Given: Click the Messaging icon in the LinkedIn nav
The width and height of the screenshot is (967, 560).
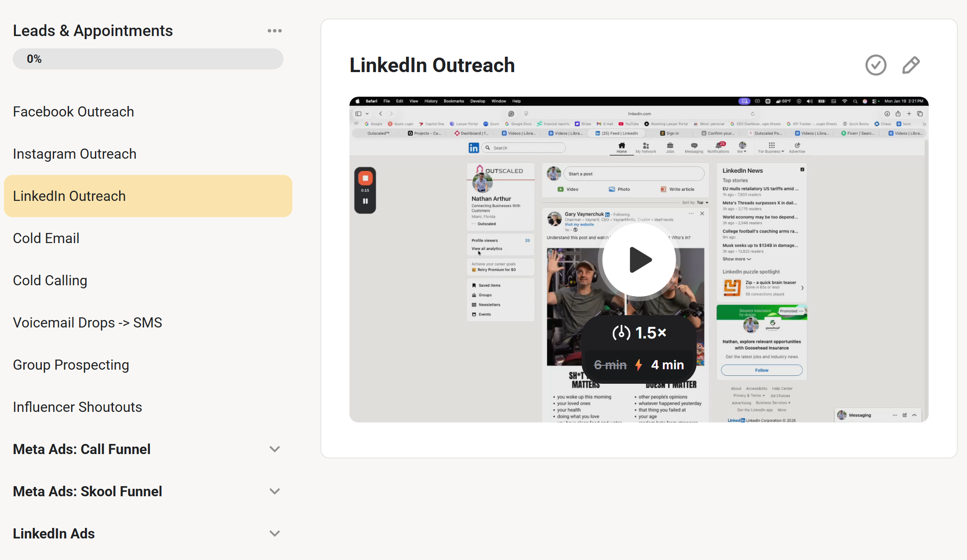Looking at the screenshot, I should [694, 145].
